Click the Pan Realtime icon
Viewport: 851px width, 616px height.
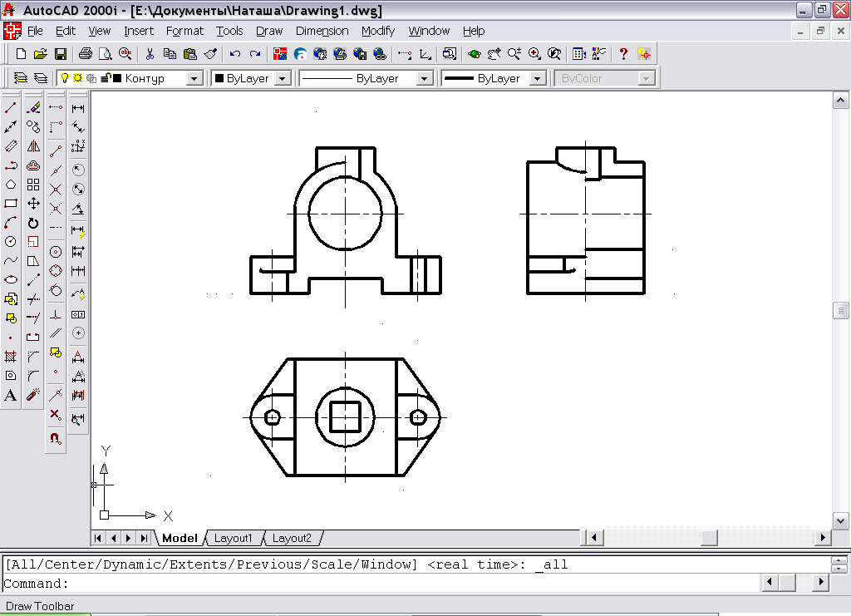point(494,54)
